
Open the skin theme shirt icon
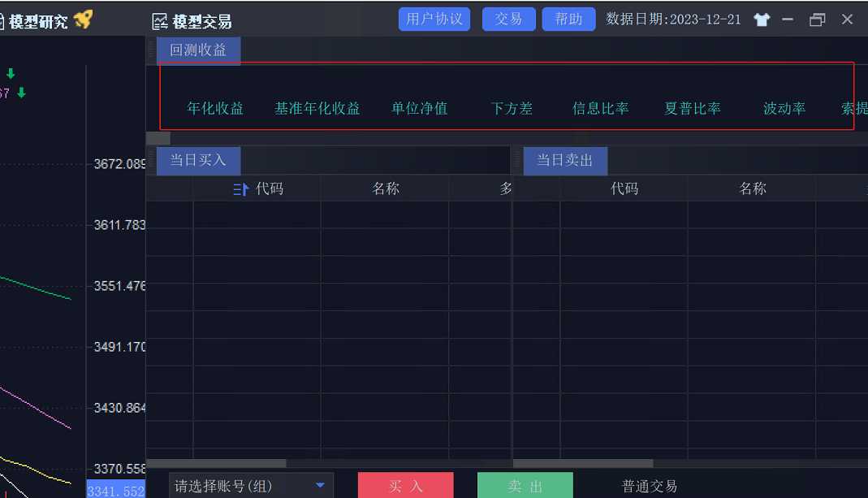pyautogui.click(x=762, y=20)
